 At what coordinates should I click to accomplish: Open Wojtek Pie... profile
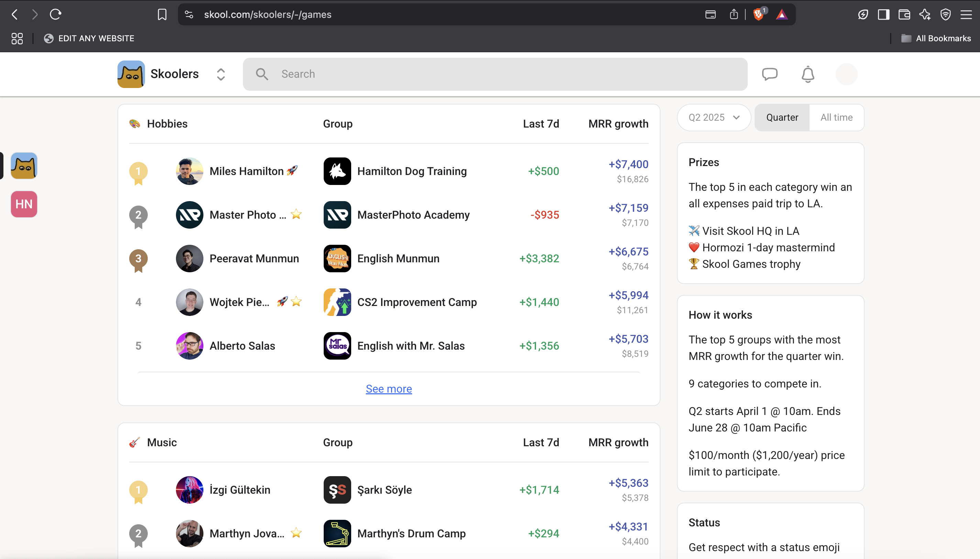pos(240,303)
